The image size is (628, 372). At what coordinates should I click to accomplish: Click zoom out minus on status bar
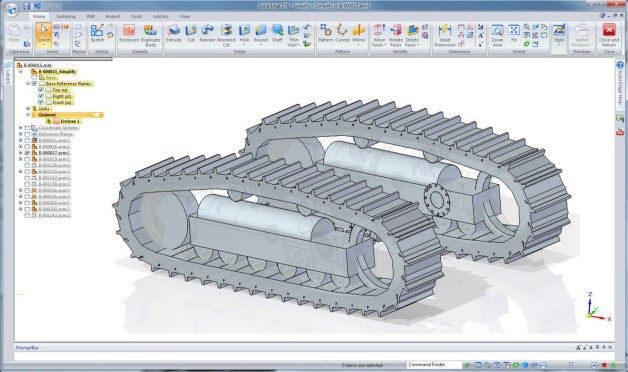[544, 365]
